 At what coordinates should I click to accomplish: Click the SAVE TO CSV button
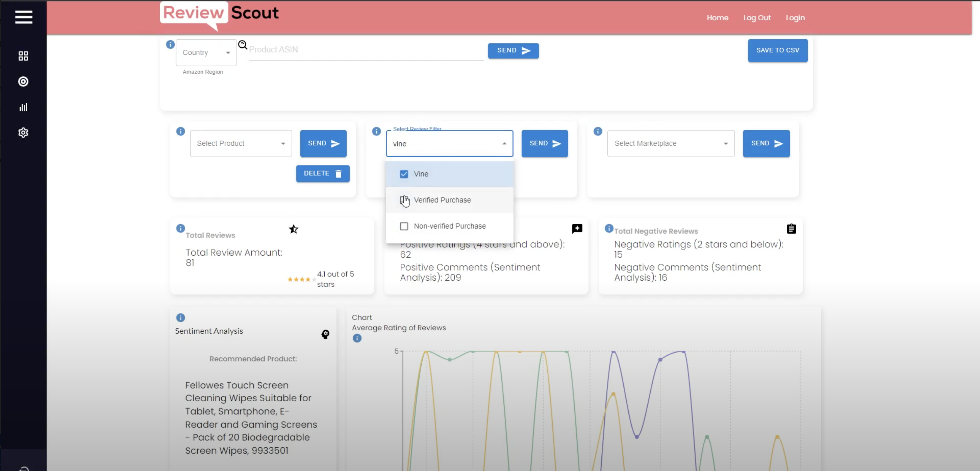(777, 50)
